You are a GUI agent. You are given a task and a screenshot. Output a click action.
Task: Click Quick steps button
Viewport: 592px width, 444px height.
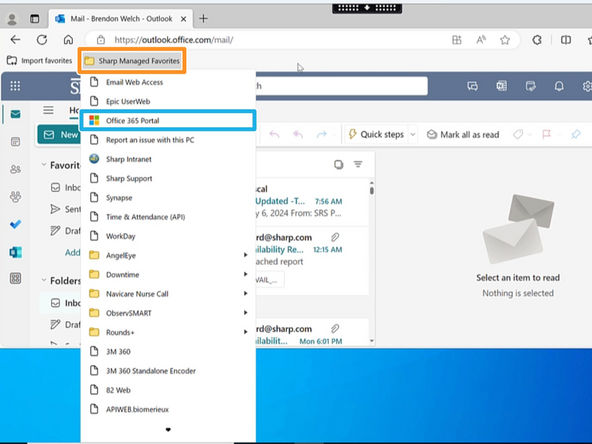[x=376, y=134]
